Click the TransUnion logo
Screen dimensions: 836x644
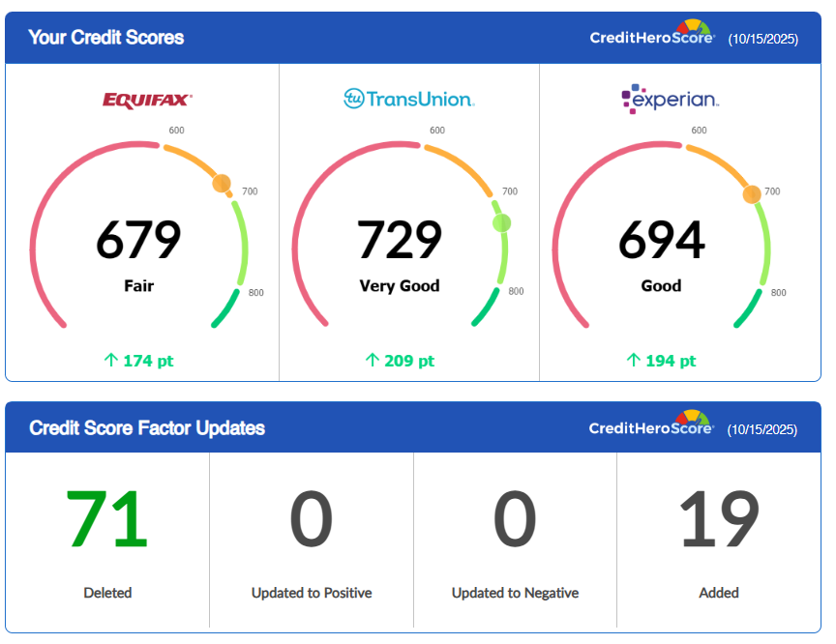pyautogui.click(x=408, y=99)
